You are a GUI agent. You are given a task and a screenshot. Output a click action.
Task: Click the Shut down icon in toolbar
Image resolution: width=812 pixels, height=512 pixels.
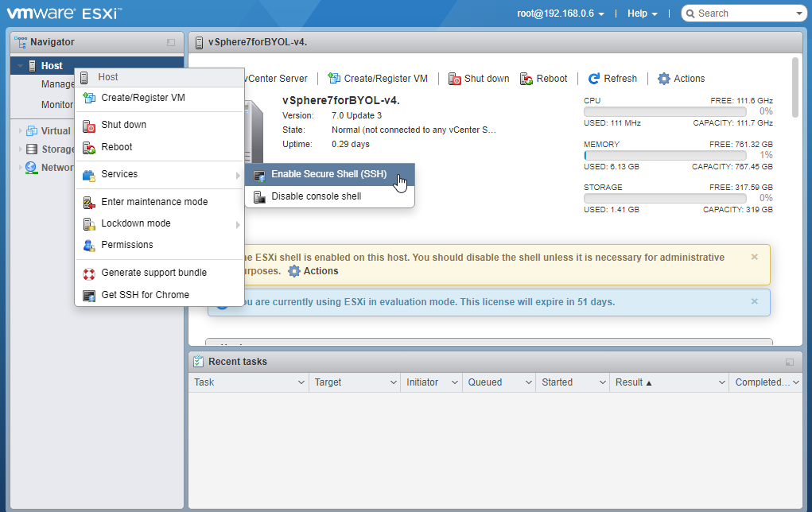[455, 79]
